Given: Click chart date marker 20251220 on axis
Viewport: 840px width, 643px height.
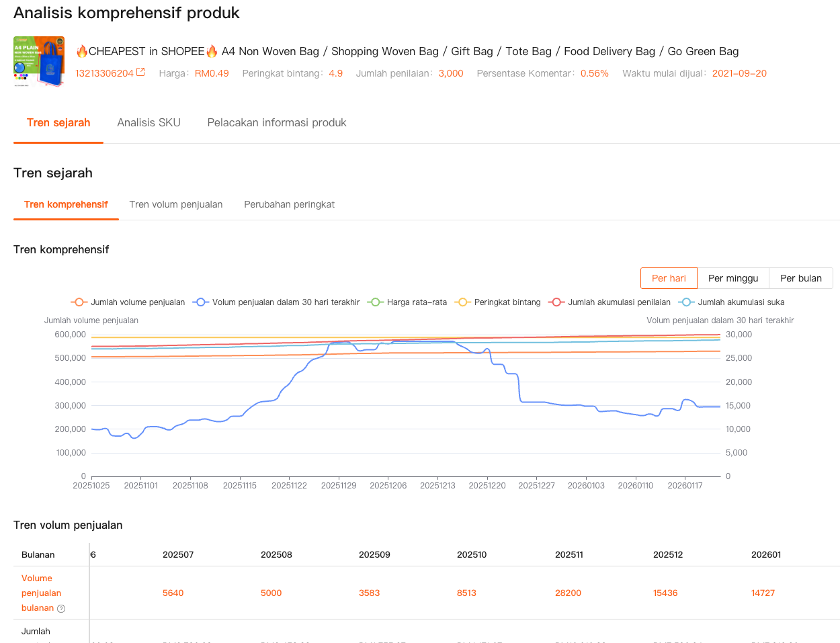Looking at the screenshot, I should [487, 485].
